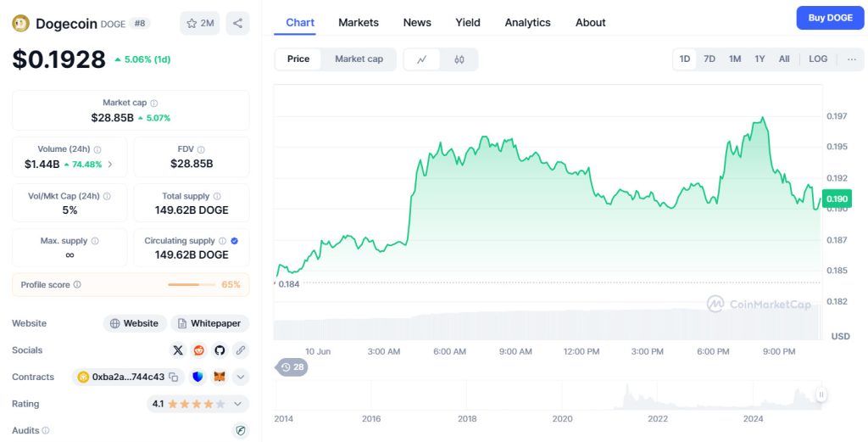
Task: Click the $28.85B market cap value
Action: 113,117
